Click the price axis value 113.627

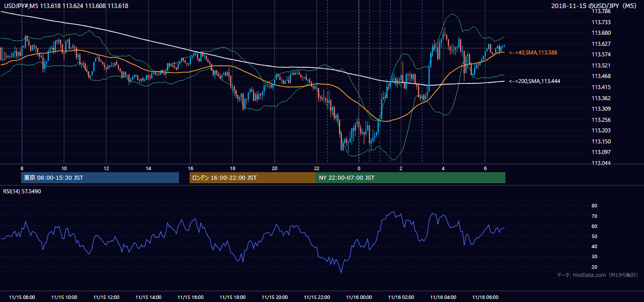tap(601, 44)
